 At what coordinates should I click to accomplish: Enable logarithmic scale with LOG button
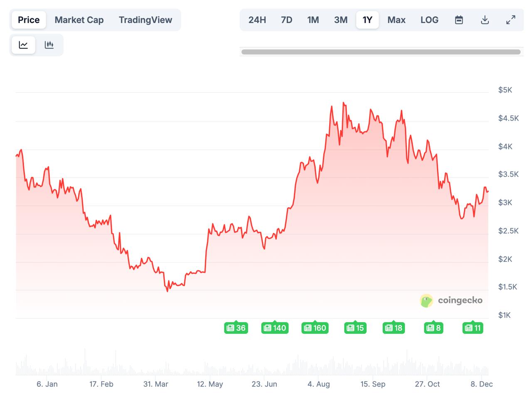429,20
